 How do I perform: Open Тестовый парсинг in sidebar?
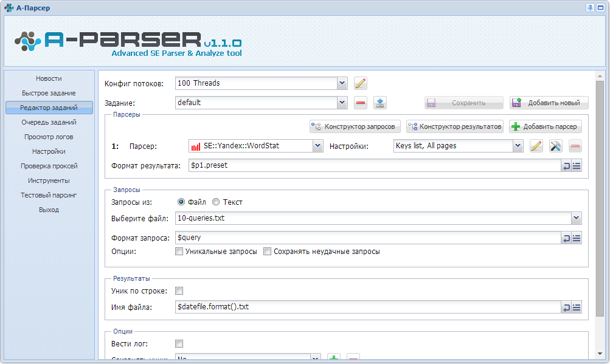coord(49,195)
